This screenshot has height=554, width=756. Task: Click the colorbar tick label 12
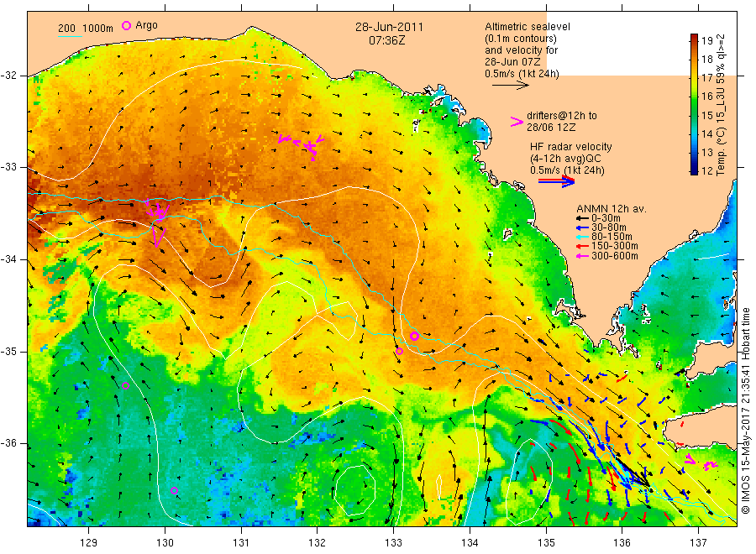pyautogui.click(x=706, y=170)
